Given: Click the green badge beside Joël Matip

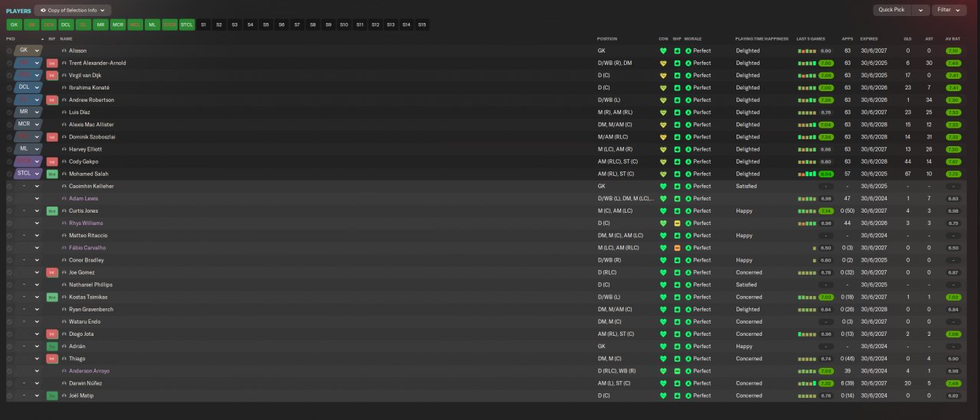Looking at the screenshot, I should coord(52,396).
